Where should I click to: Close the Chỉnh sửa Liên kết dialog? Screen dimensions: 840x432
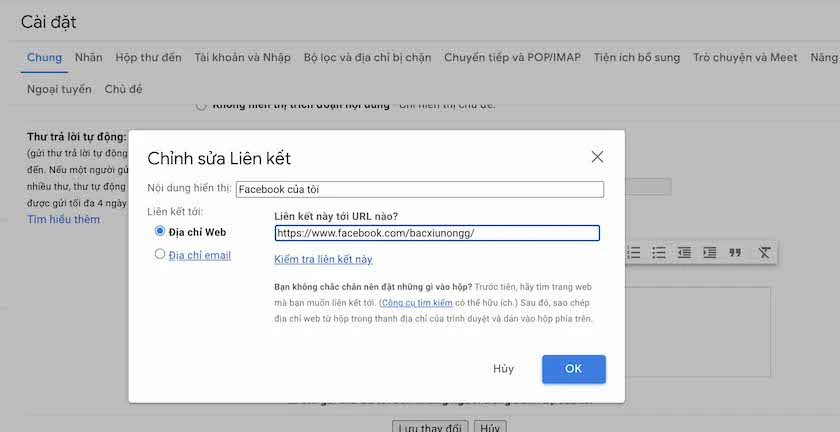[597, 157]
